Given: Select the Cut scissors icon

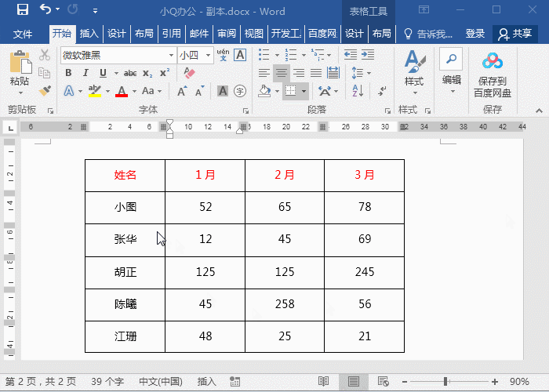Looking at the screenshot, I should click(45, 55).
